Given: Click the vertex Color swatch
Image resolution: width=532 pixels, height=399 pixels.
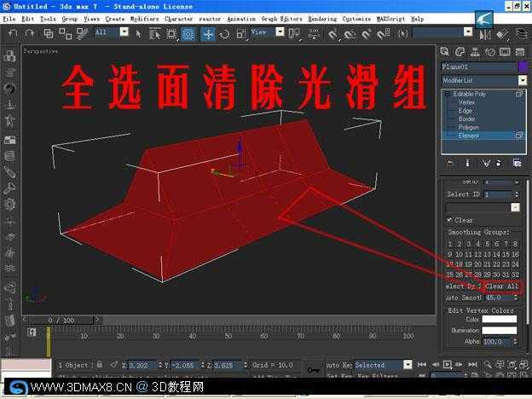Looking at the screenshot, I should (x=500, y=319).
